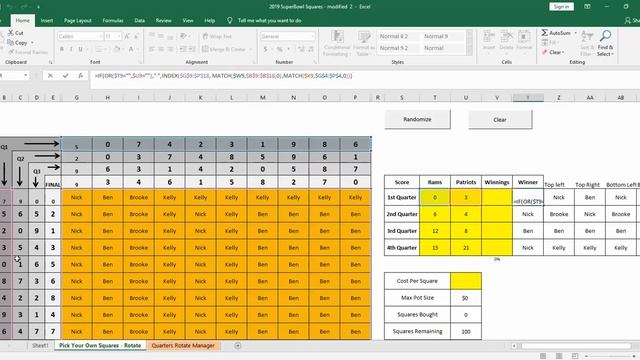Open the font name dropdown
The image size is (640, 360).
pyautogui.click(x=100, y=36)
